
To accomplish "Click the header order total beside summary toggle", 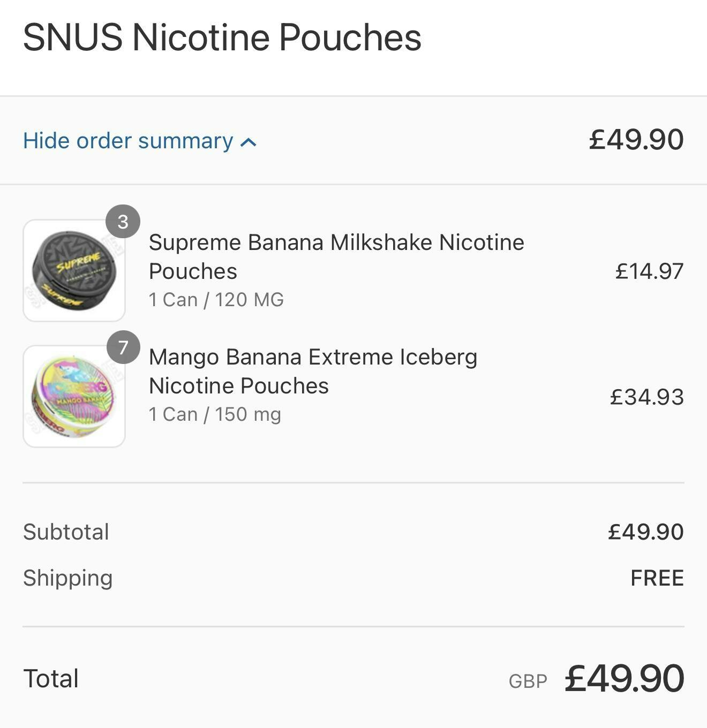I will coord(636,139).
